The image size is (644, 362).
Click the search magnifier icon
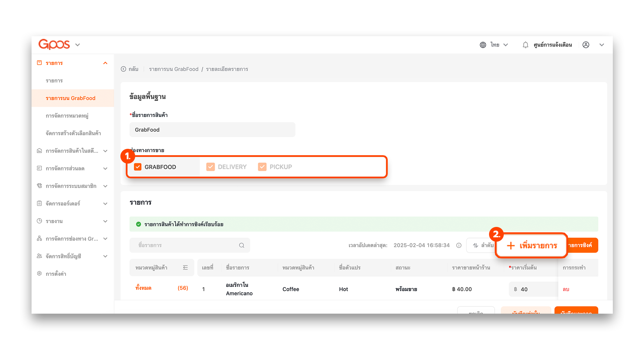(x=241, y=245)
